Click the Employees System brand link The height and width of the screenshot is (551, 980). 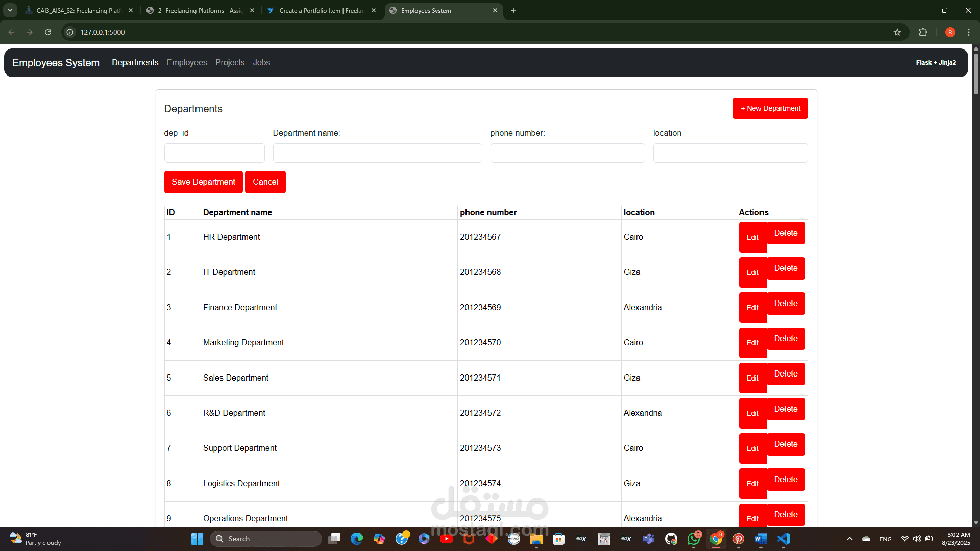(x=56, y=63)
